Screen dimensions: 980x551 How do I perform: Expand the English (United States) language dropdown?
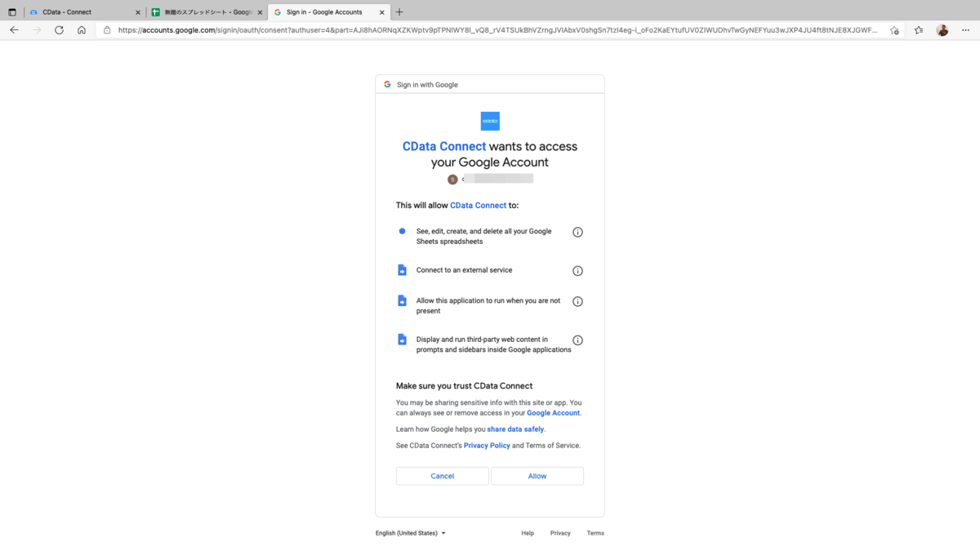coord(411,533)
